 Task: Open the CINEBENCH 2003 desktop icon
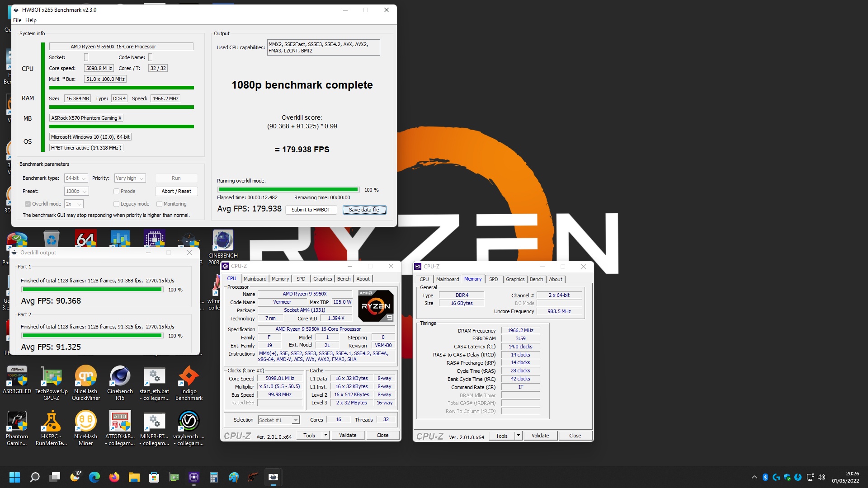pyautogui.click(x=223, y=247)
